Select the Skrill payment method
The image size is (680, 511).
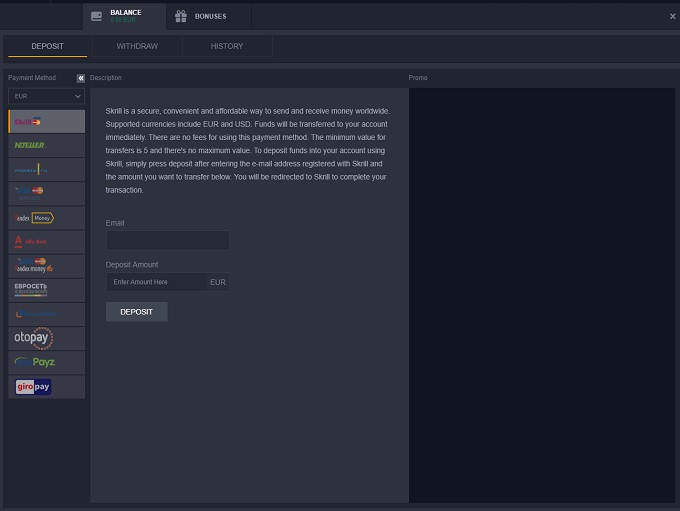coord(46,121)
